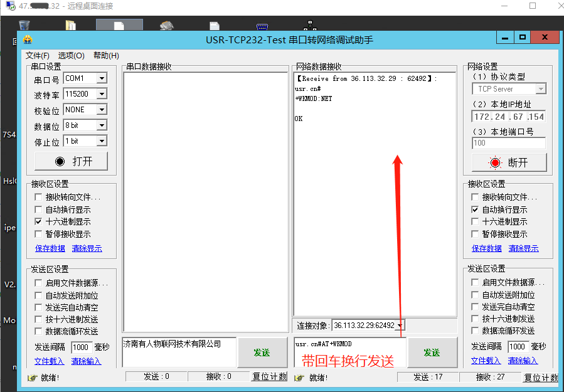Click network receive 清除显示 link
The height and width of the screenshot is (392, 564).
coord(523,248)
